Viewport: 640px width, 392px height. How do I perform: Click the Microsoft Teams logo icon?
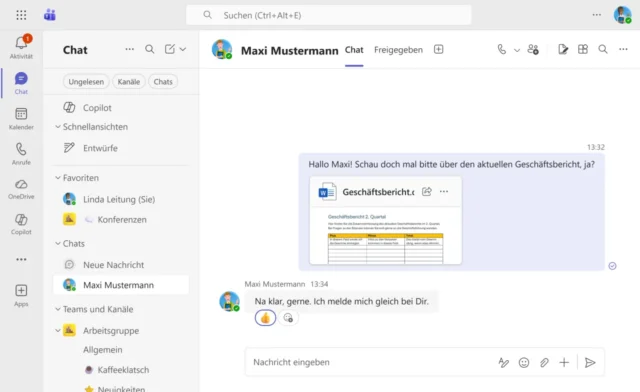[50, 15]
